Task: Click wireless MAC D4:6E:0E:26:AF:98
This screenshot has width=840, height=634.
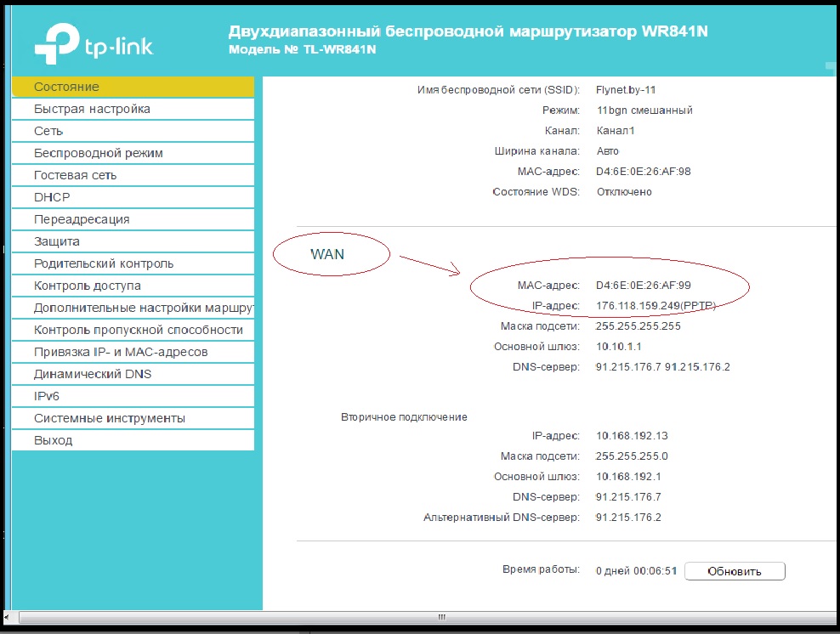Action: [x=644, y=172]
